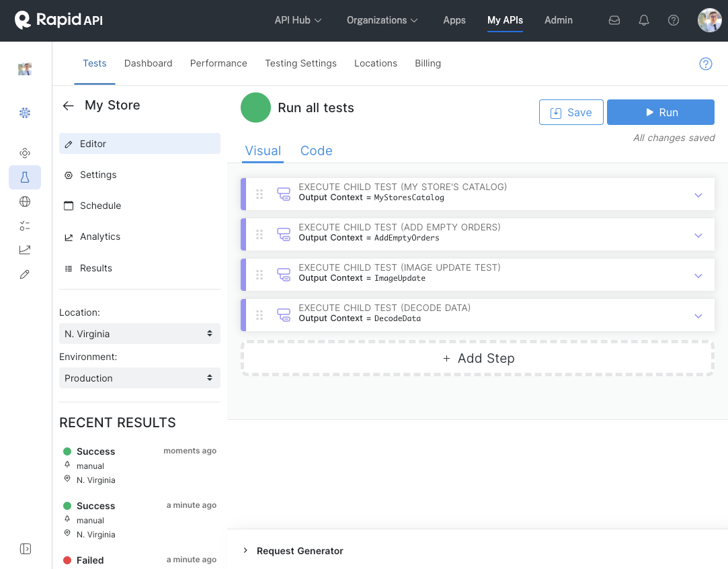Switch to the Visual editor tab
Viewport: 728px width, 569px height.
[x=263, y=151]
